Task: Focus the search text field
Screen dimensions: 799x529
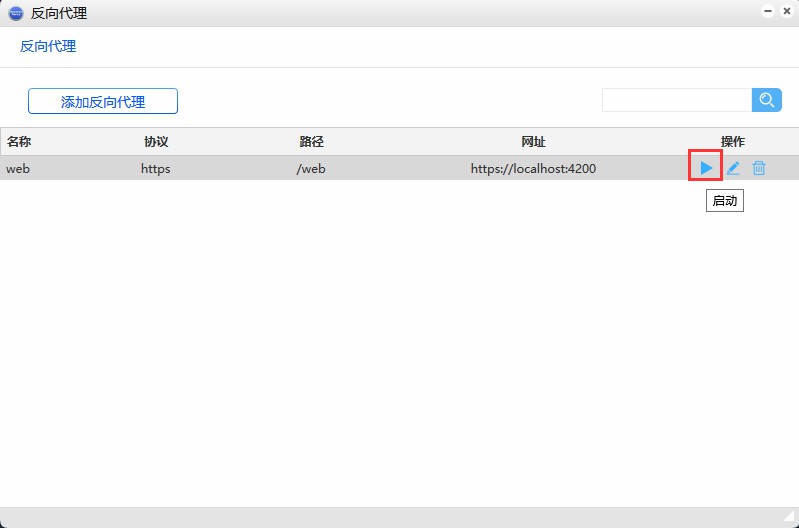Action: (x=676, y=100)
